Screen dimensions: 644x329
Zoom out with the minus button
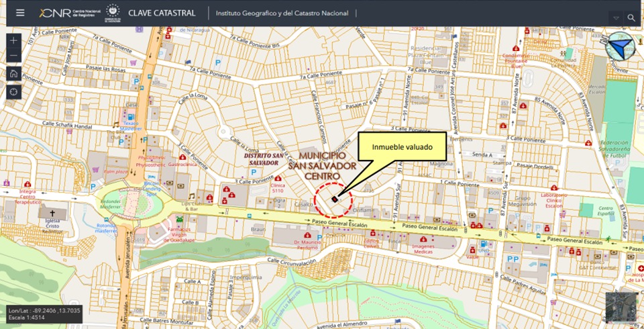pos(14,56)
